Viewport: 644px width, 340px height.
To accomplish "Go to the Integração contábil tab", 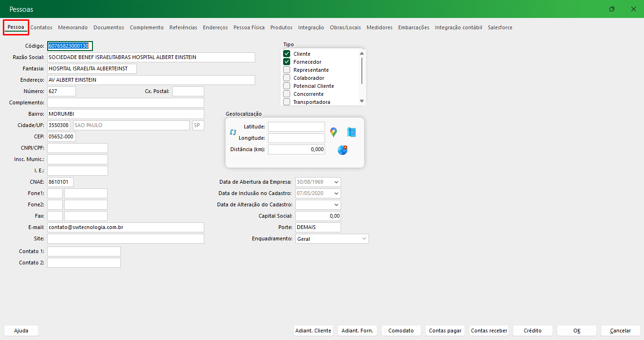I will [458, 27].
